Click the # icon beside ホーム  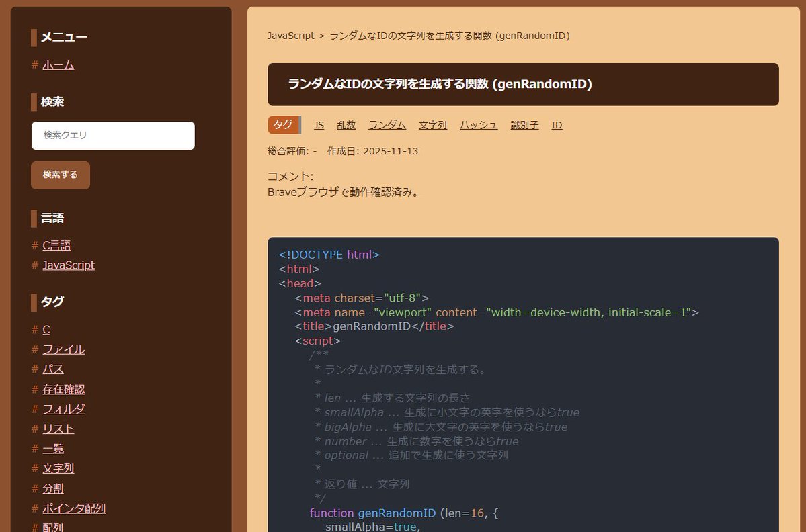click(x=35, y=64)
